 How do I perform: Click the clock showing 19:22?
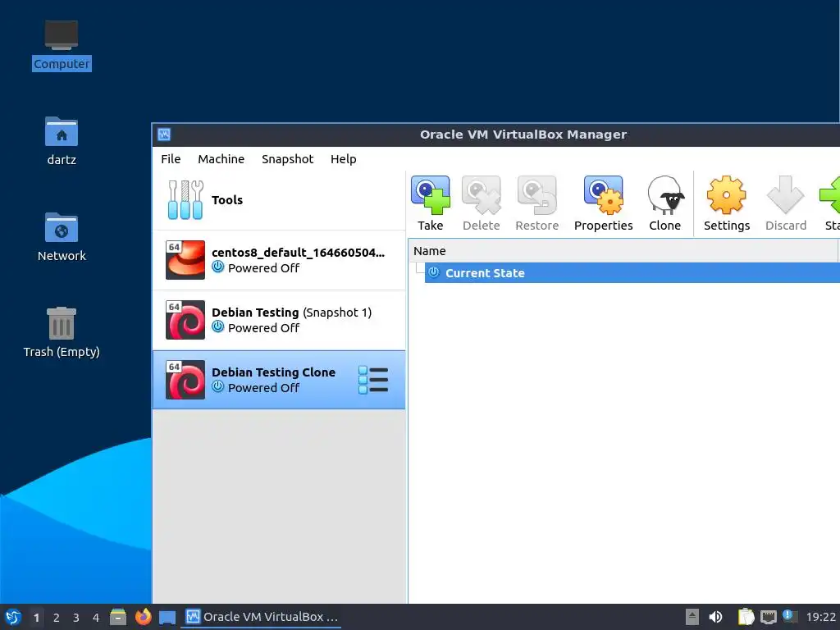click(820, 617)
